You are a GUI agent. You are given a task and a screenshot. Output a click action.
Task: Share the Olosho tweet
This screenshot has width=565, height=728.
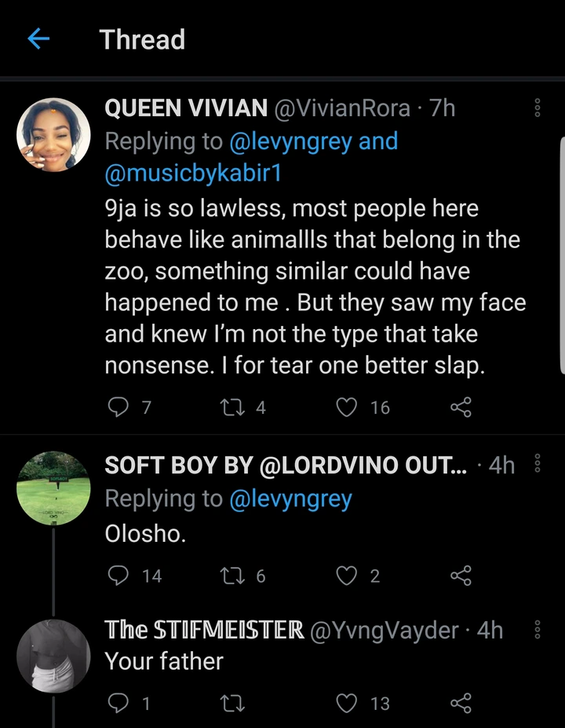[x=461, y=576]
